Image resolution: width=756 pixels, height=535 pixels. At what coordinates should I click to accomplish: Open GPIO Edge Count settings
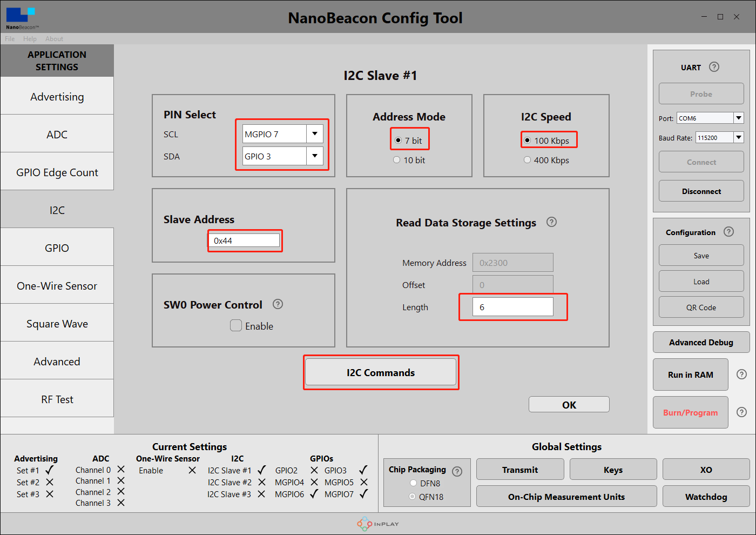pos(57,172)
